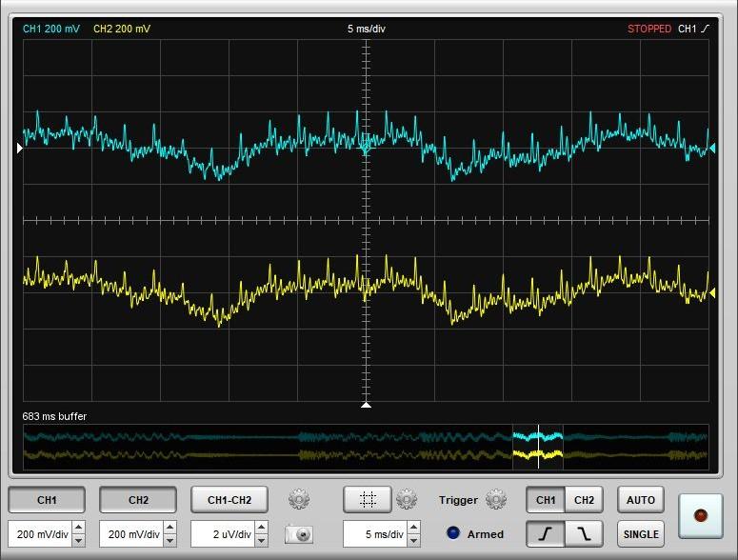Click the CH2 yellow ground marker at right
Screen dimensions: 738x560
click(712, 293)
